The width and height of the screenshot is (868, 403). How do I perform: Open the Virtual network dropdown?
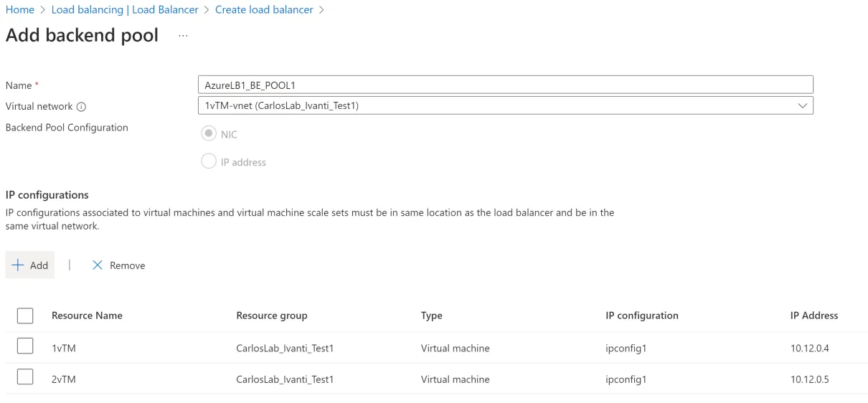tap(505, 105)
